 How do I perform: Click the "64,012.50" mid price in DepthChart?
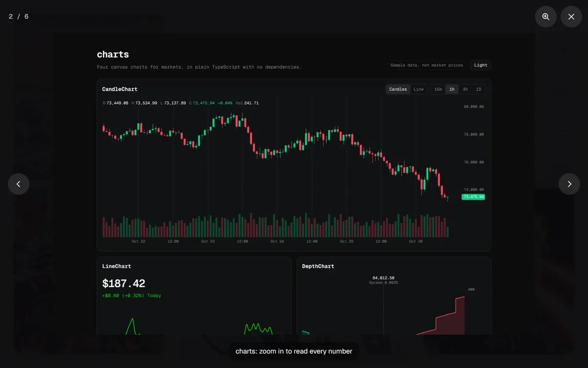(x=383, y=278)
